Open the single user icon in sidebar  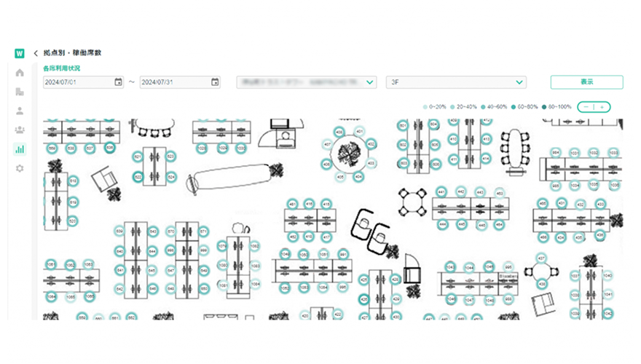click(20, 111)
